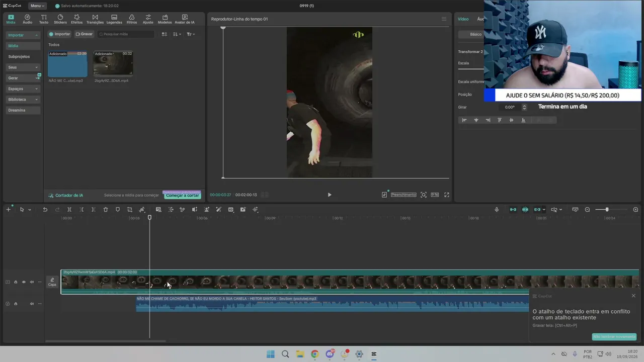Open the Transições panel
Viewport: 644px width, 362px height.
[95, 19]
